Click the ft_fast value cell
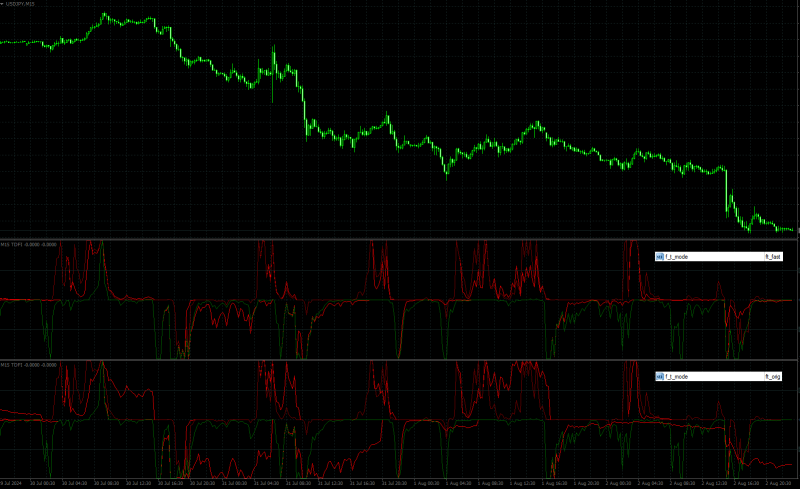The width and height of the screenshot is (800, 489). click(x=773, y=257)
